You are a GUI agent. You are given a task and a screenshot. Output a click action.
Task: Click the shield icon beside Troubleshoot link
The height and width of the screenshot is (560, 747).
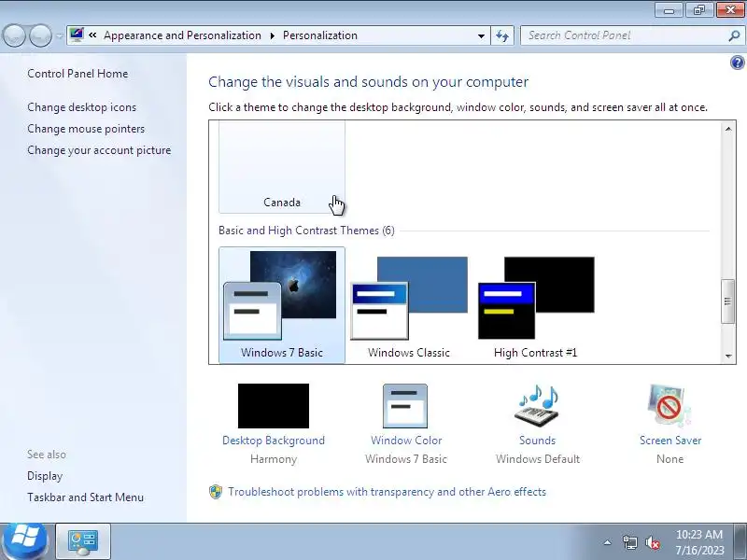216,492
